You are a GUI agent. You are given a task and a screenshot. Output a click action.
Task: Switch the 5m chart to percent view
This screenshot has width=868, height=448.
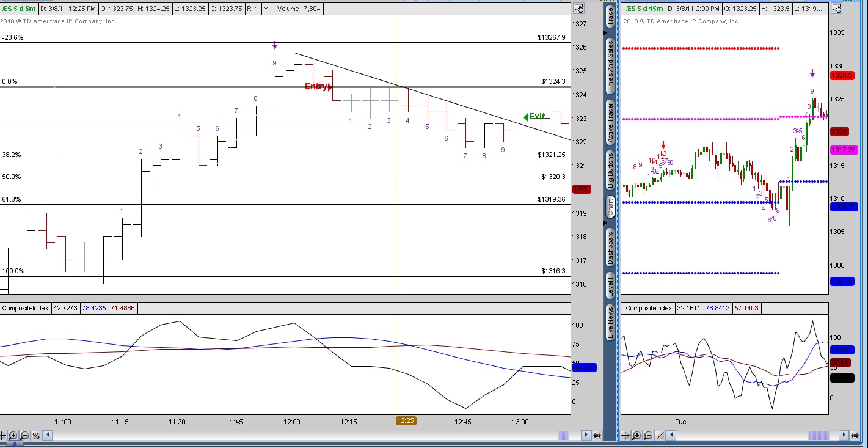tap(36, 435)
